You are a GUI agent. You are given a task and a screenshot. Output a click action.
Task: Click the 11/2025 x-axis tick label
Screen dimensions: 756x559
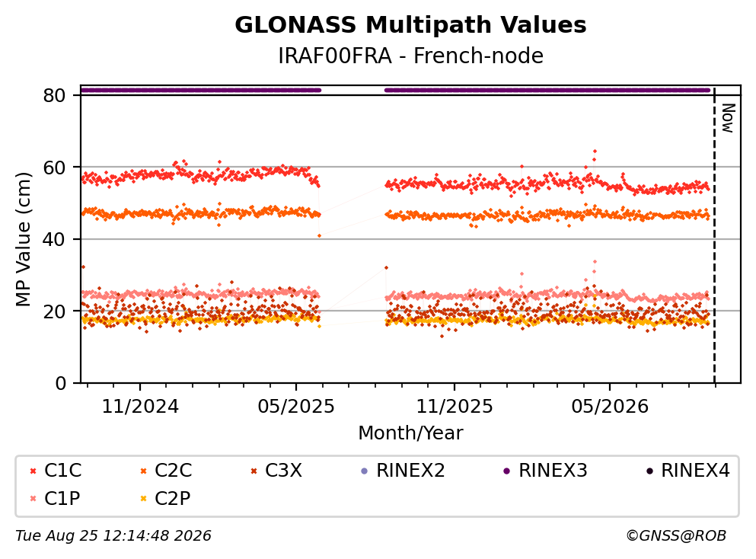coord(455,407)
